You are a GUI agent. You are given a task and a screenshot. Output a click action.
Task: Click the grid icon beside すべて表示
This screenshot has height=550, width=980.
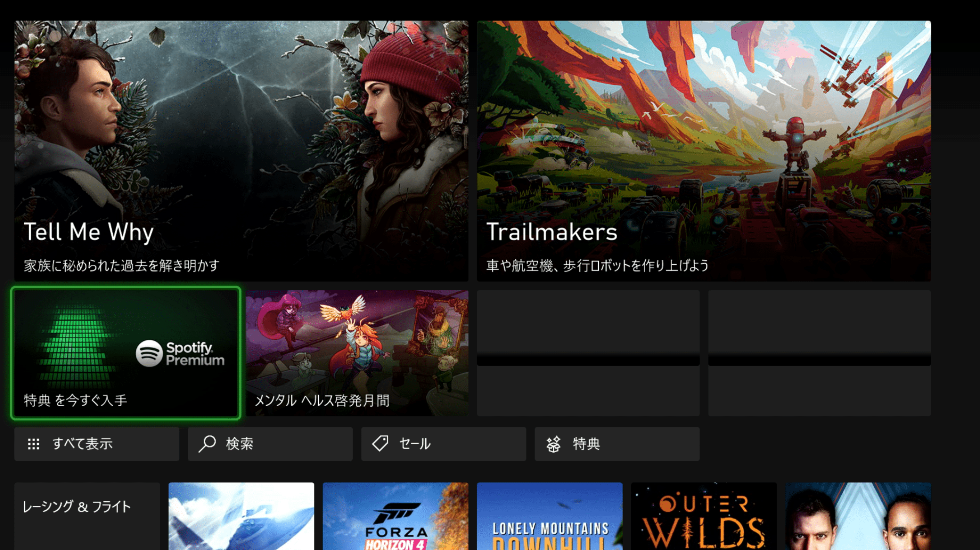click(x=34, y=444)
